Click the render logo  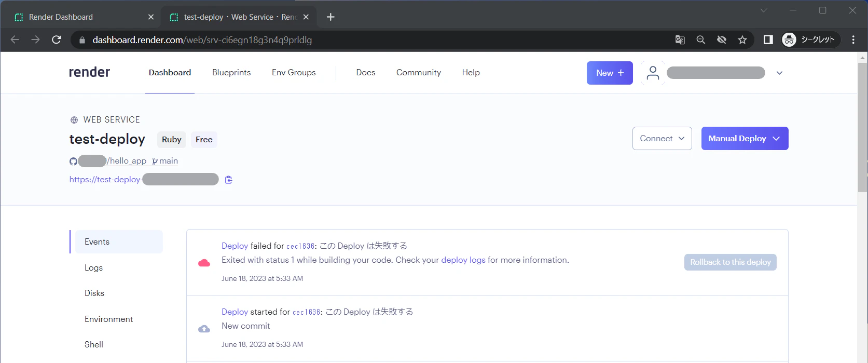click(x=89, y=72)
